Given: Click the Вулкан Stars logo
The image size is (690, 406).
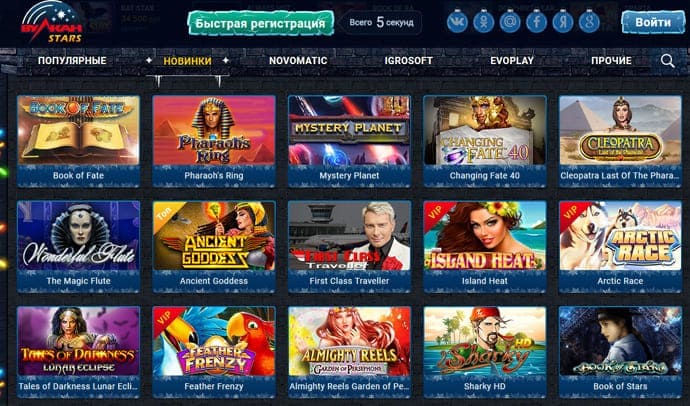Looking at the screenshot, I should pyautogui.click(x=51, y=22).
